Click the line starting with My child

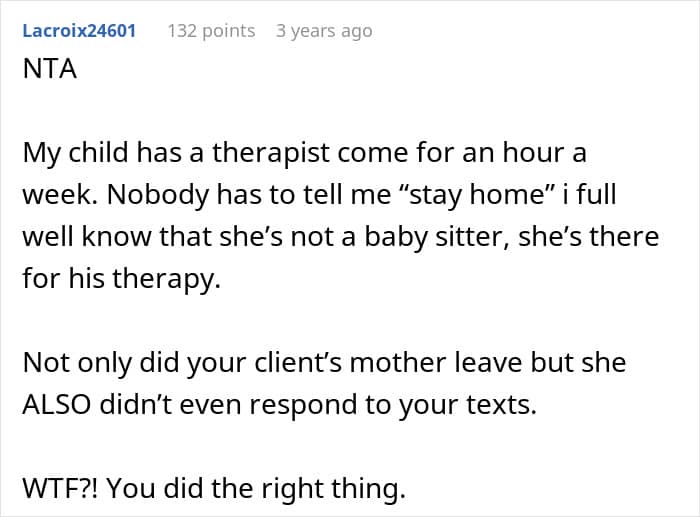click(303, 155)
